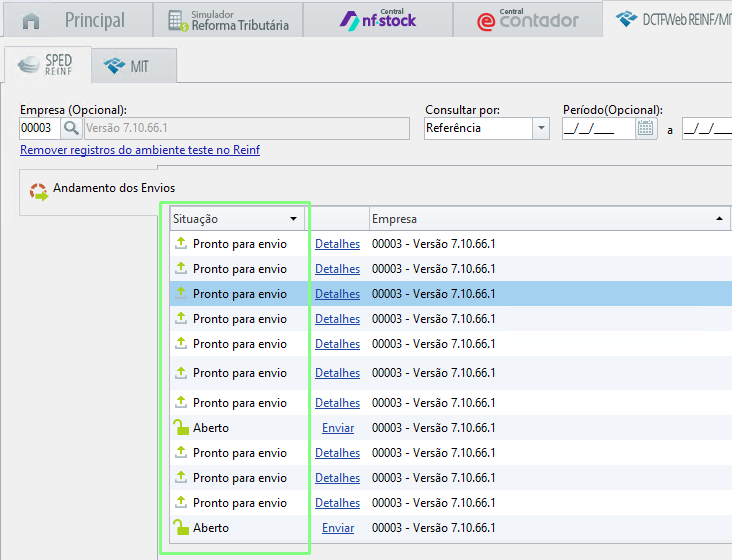Expand the Consultar por dropdown
The height and width of the screenshot is (560, 732).
[540, 128]
